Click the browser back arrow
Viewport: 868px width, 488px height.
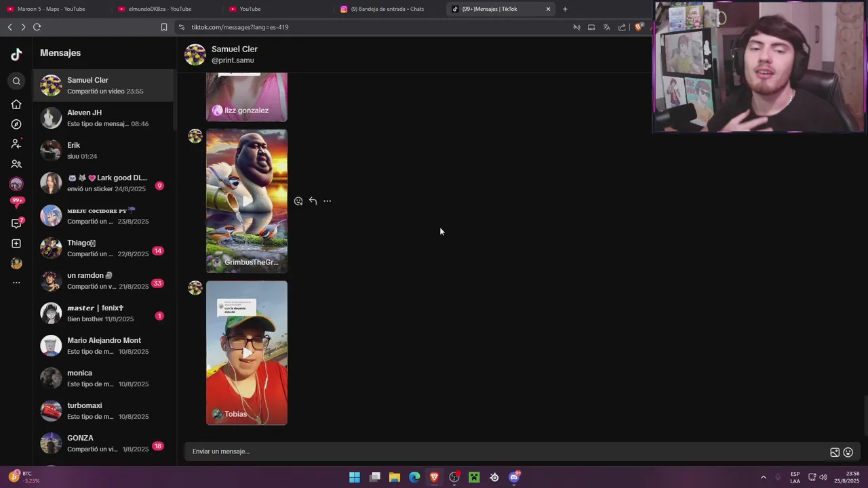click(x=9, y=27)
